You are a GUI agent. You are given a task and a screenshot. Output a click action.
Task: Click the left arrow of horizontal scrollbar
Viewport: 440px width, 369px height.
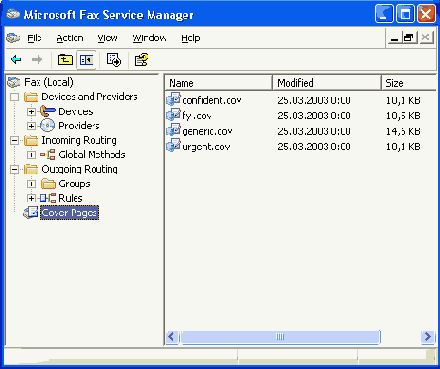point(172,337)
